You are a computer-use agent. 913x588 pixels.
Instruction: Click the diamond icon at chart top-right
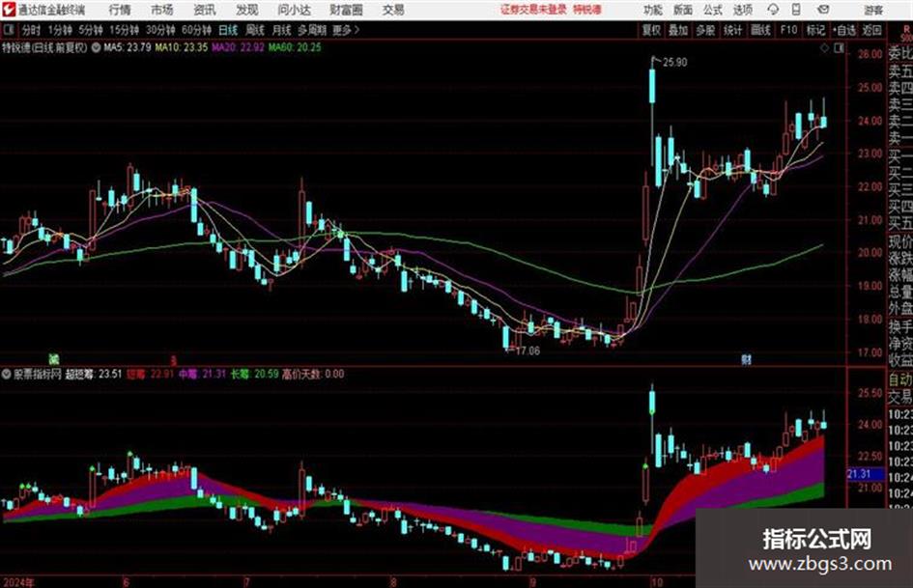point(824,48)
